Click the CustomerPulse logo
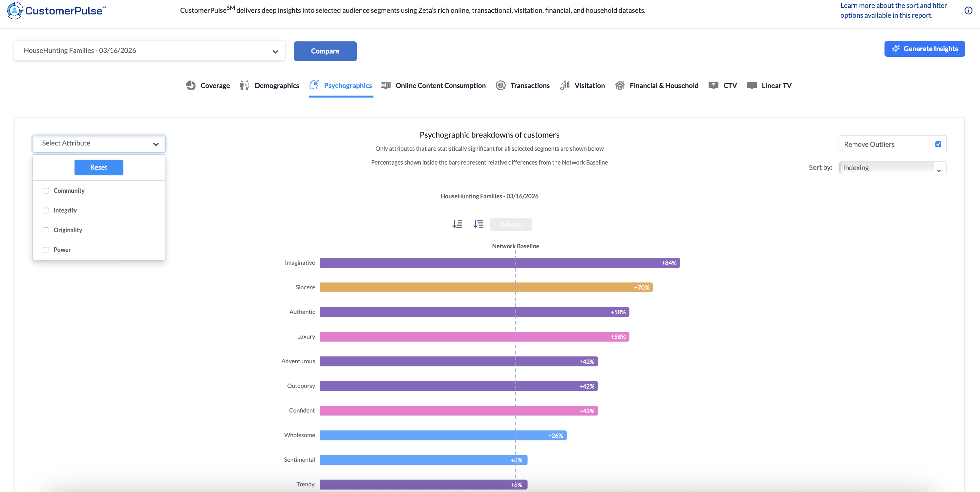Viewport: 980px width, 492px height. tap(56, 11)
